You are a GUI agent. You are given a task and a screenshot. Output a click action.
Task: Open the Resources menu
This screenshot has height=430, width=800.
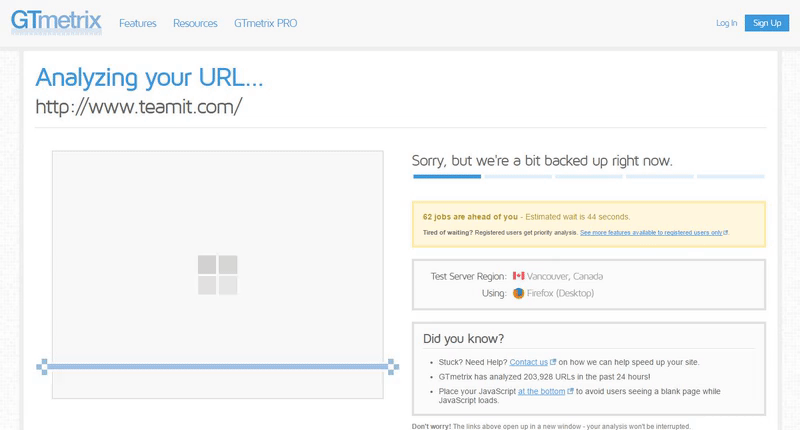coord(195,23)
